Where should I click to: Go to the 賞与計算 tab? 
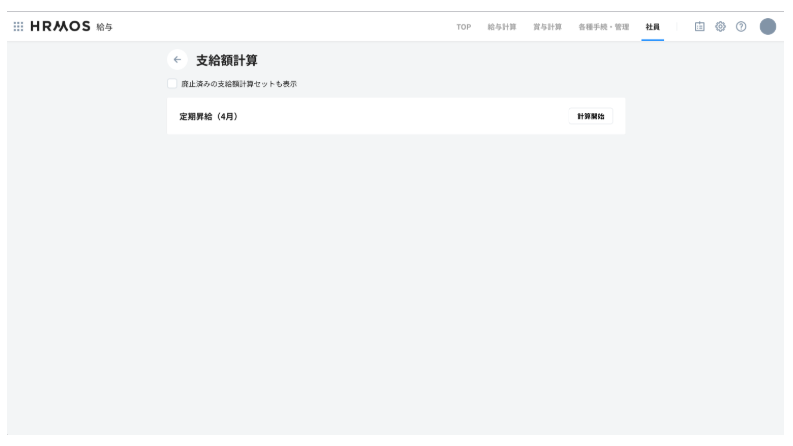click(547, 26)
